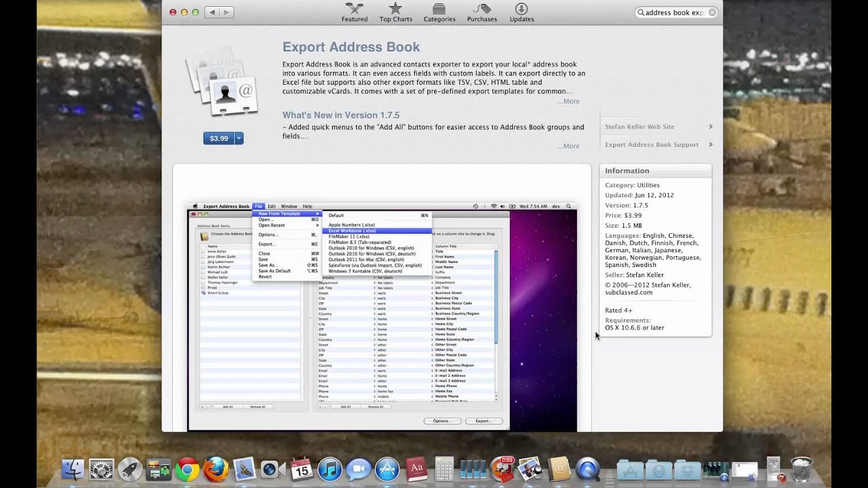Viewport: 868px width, 488px height.
Task: Launch Calculator from the Dock
Action: click(x=444, y=469)
